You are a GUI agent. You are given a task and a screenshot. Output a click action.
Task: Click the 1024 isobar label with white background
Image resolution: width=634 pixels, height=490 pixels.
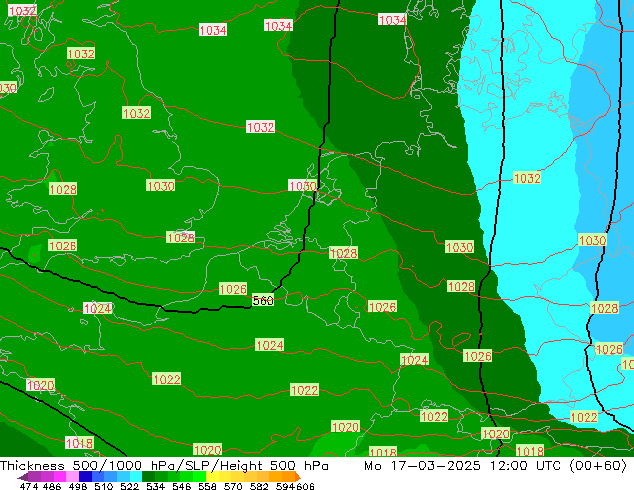pyautogui.click(x=97, y=308)
